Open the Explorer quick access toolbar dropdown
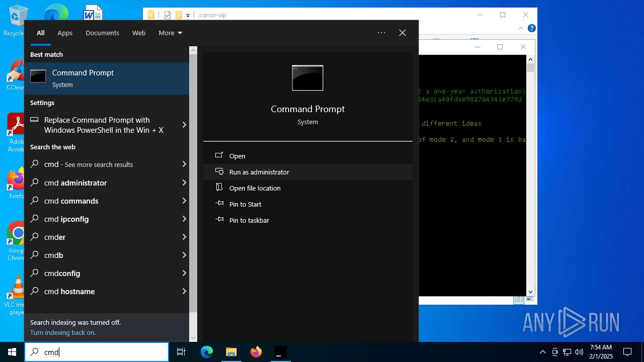Viewport: 644px width, 362px height. [188, 15]
